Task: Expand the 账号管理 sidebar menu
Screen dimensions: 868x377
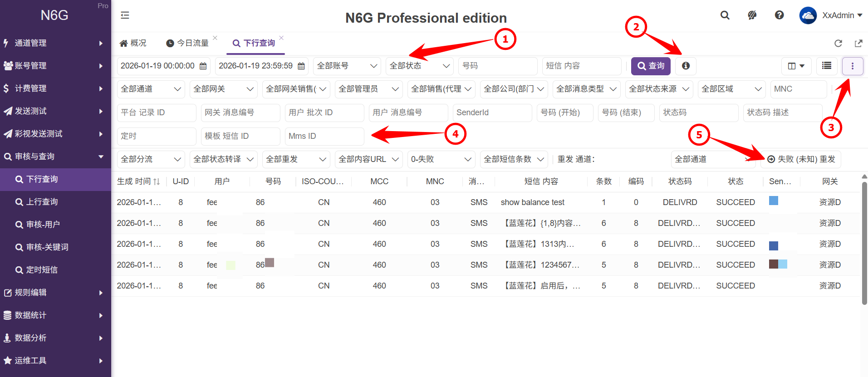Action: coord(55,66)
